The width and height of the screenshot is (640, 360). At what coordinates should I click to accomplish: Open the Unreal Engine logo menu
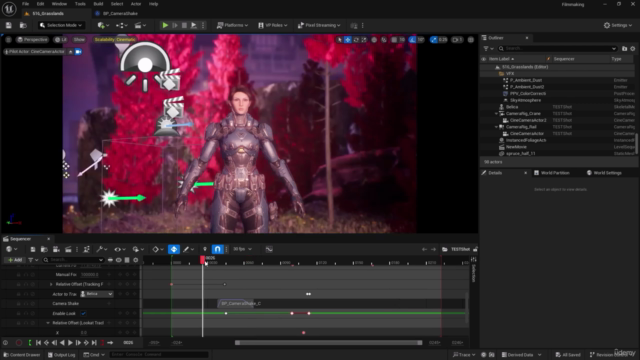pyautogui.click(x=9, y=8)
